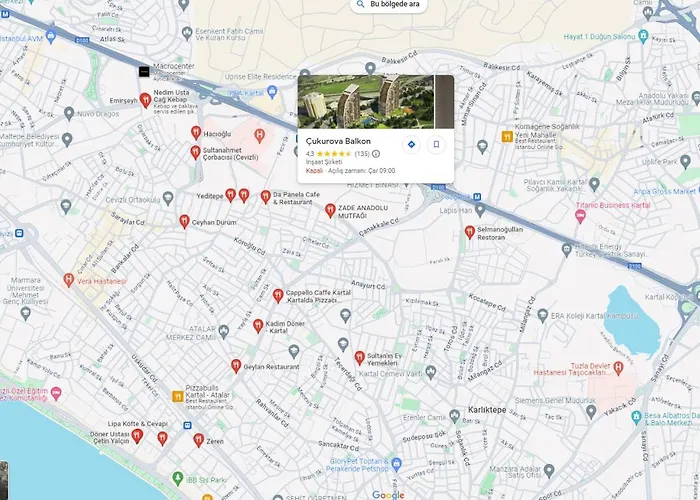
Task: Select Ceyhan Dürüm restaurant marker
Action: click(184, 221)
